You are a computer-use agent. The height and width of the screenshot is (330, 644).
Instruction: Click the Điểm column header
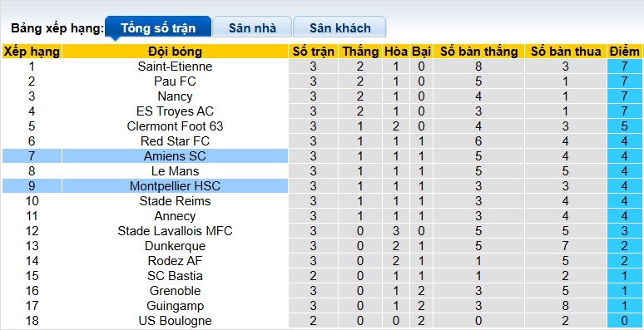(x=624, y=52)
